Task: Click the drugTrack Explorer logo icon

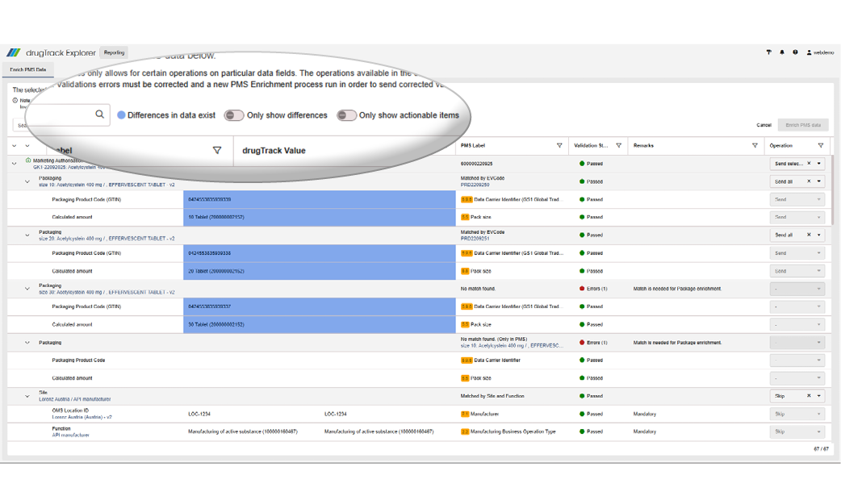Action: 14,53
